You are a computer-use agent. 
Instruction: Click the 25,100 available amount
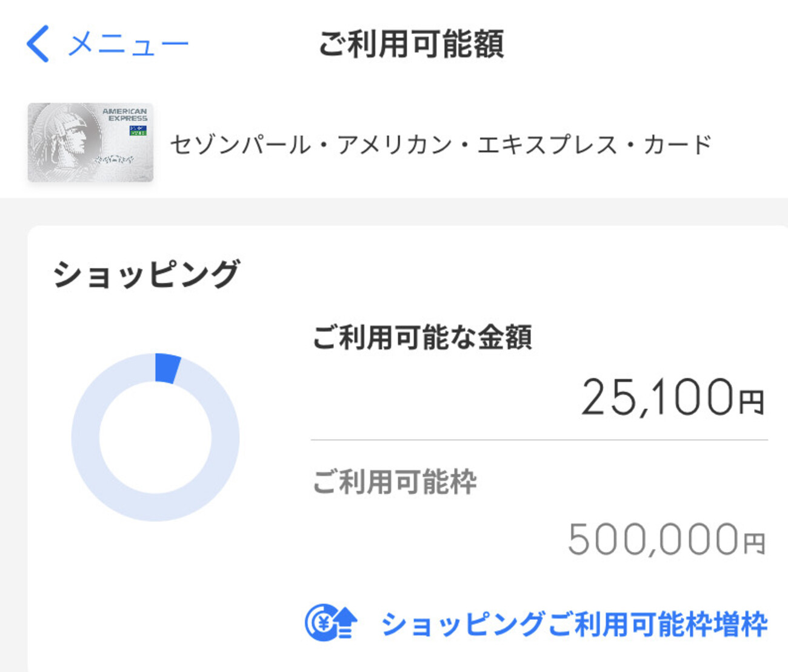(657, 398)
